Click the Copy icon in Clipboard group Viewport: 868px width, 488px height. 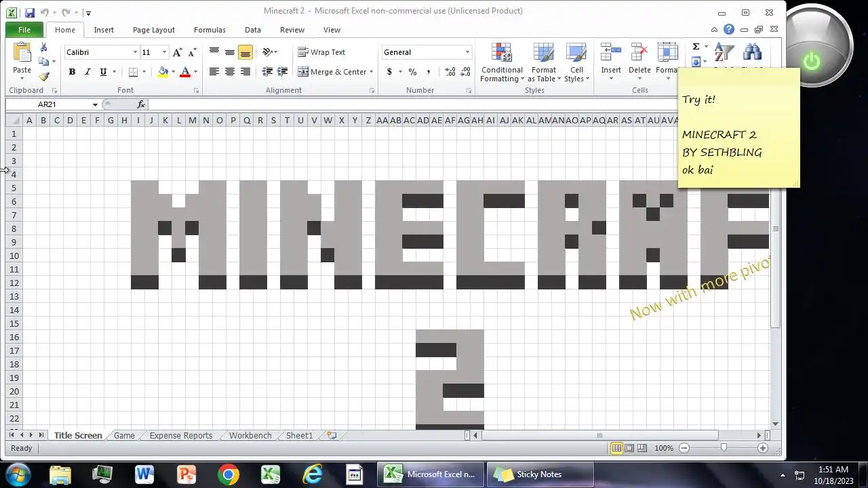tap(44, 62)
